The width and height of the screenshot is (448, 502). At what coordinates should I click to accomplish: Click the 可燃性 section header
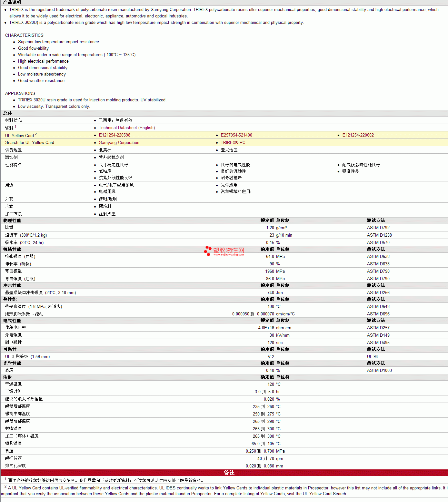(10, 350)
